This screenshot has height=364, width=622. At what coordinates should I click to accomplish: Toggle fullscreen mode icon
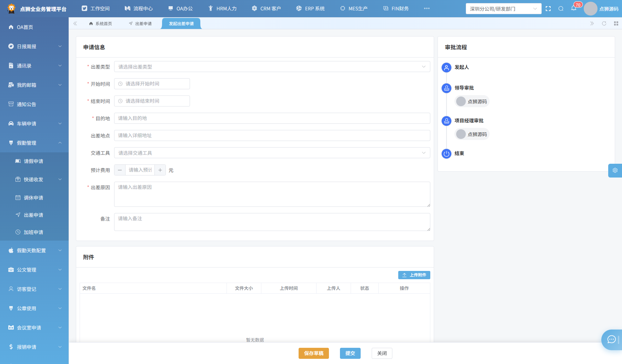(x=548, y=9)
